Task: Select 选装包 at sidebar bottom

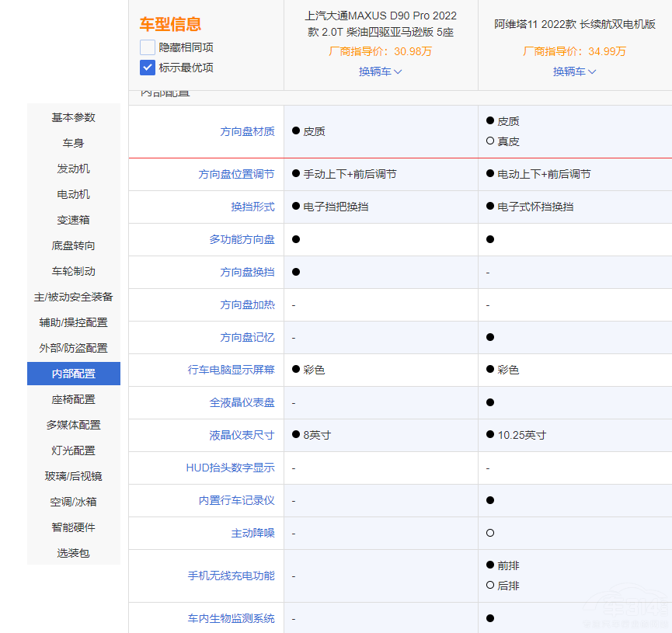Action: [x=74, y=553]
